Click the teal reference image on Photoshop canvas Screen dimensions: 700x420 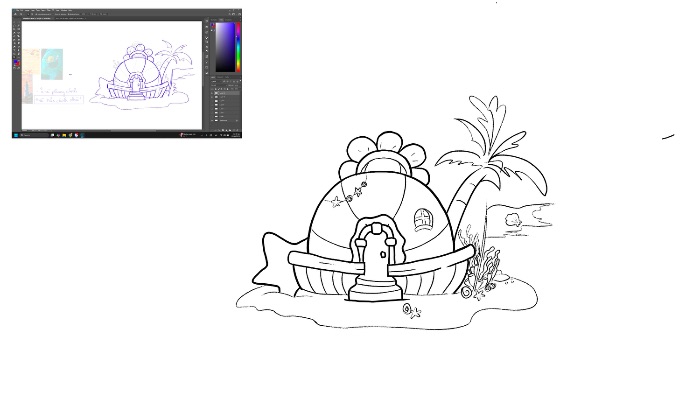point(52,64)
